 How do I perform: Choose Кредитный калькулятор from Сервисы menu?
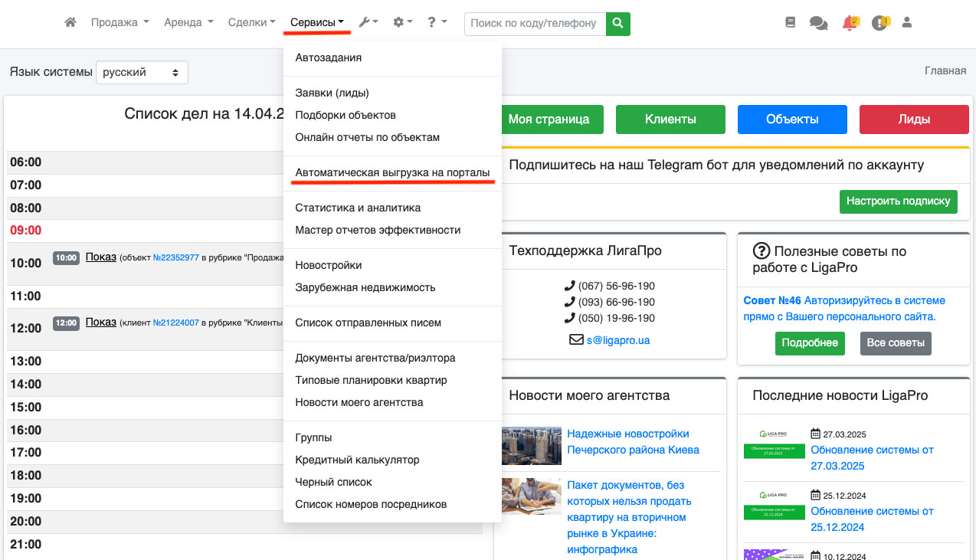(x=357, y=460)
